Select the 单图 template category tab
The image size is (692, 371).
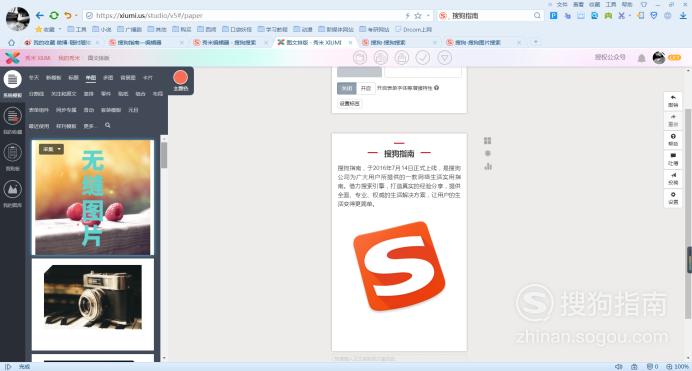[90, 78]
